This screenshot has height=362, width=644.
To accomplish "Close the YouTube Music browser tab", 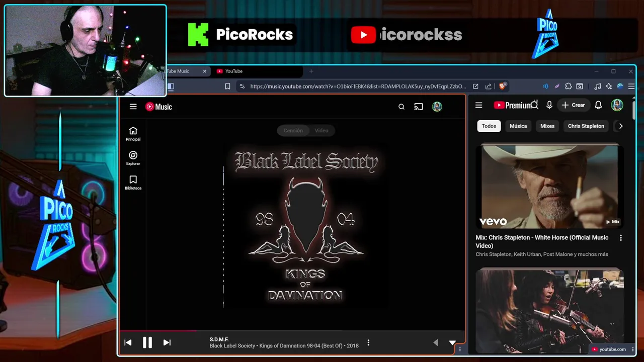I will click(204, 71).
